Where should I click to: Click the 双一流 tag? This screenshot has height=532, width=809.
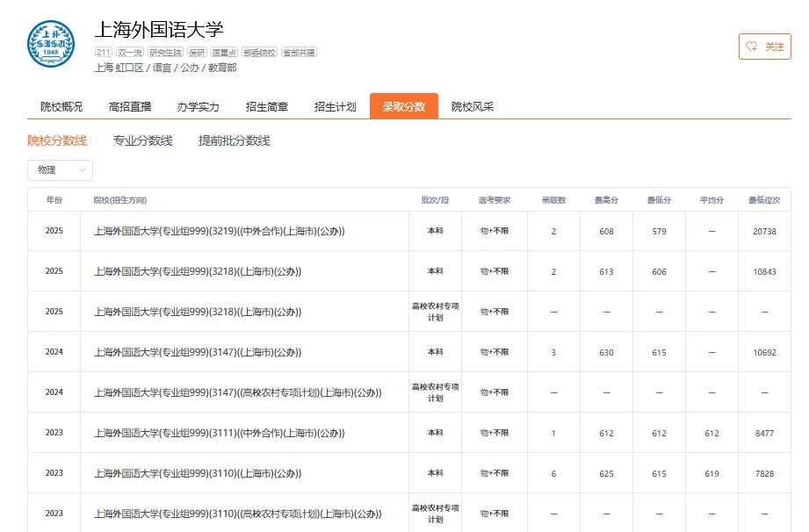[x=130, y=52]
